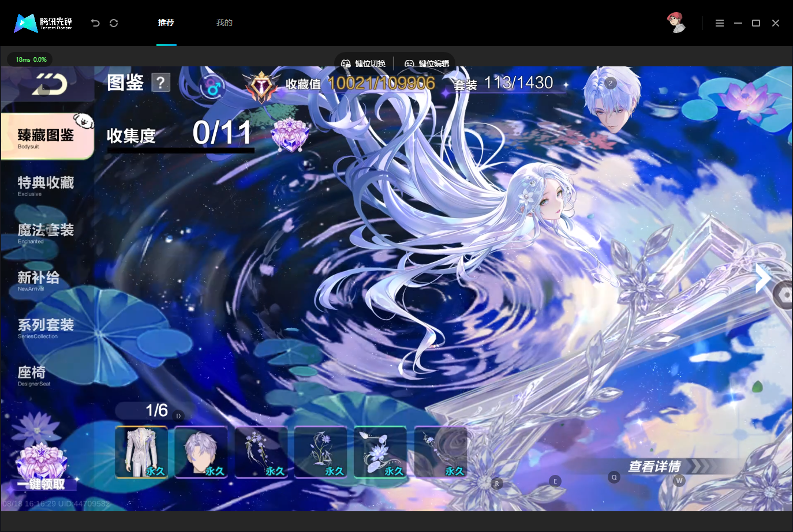The height and width of the screenshot is (532, 793).
Task: Switch to the 推荐 tab
Action: (x=166, y=23)
